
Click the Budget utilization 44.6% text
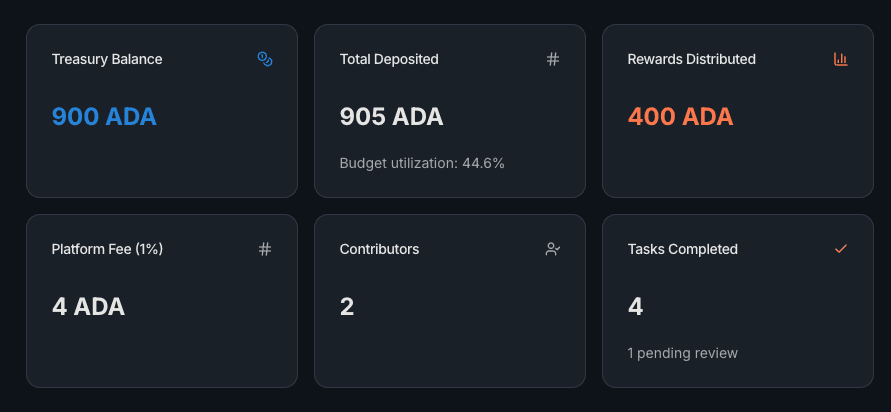click(422, 163)
